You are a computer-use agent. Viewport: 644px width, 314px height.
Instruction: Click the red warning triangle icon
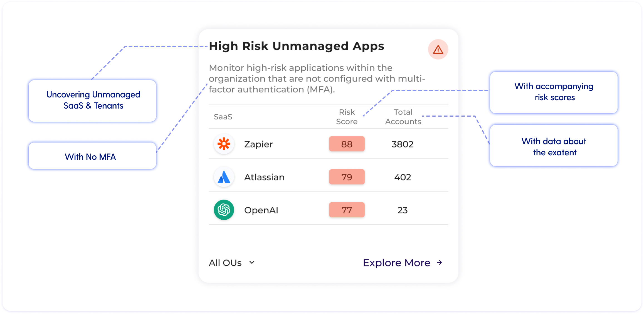coord(438,50)
